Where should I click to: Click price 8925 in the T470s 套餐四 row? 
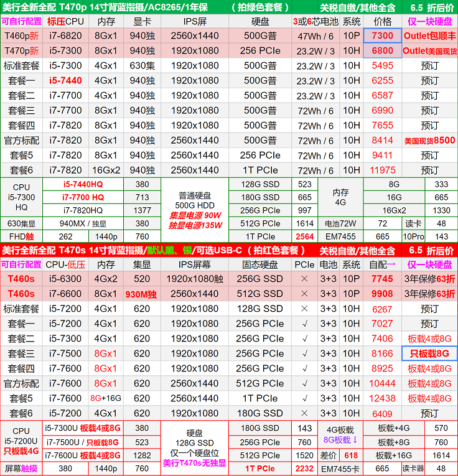383,368
